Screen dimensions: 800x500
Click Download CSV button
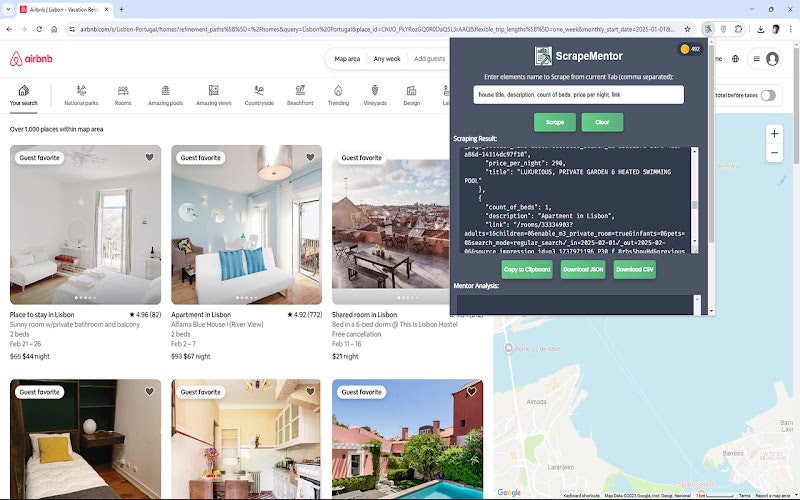pyautogui.click(x=634, y=269)
